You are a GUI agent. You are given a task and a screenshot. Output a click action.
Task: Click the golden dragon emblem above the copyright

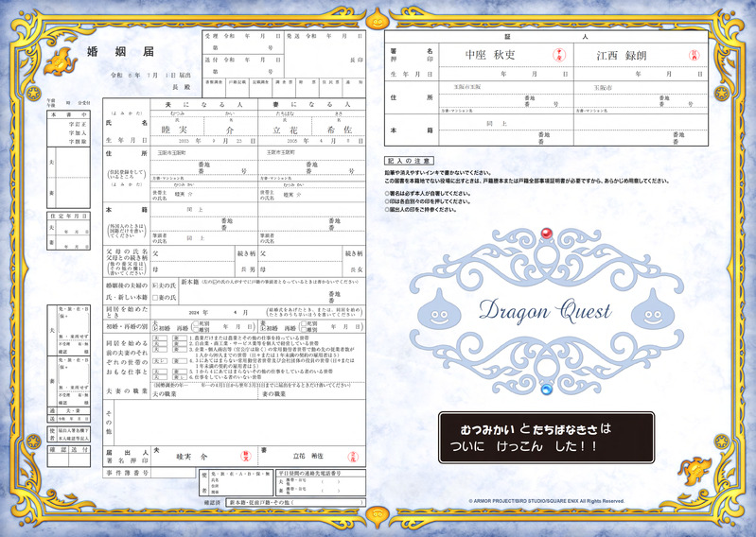694,470
